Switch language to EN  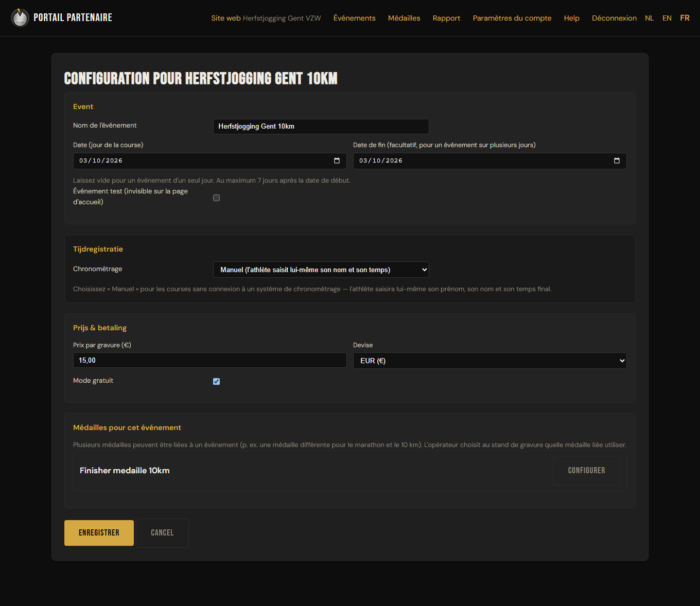pyautogui.click(x=667, y=18)
